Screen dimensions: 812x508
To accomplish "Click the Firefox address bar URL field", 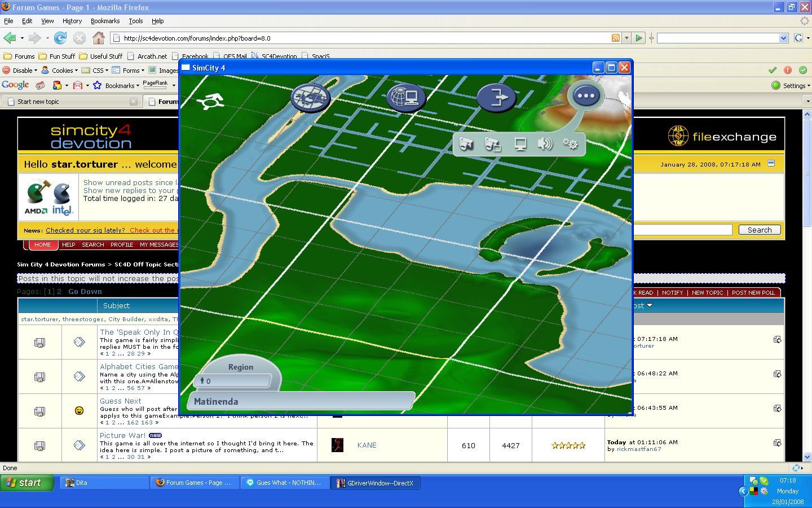I will pyautogui.click(x=361, y=38).
